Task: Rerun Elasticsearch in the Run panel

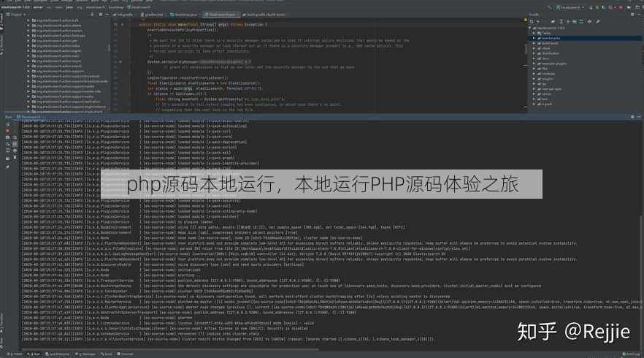Action: click(x=8, y=124)
